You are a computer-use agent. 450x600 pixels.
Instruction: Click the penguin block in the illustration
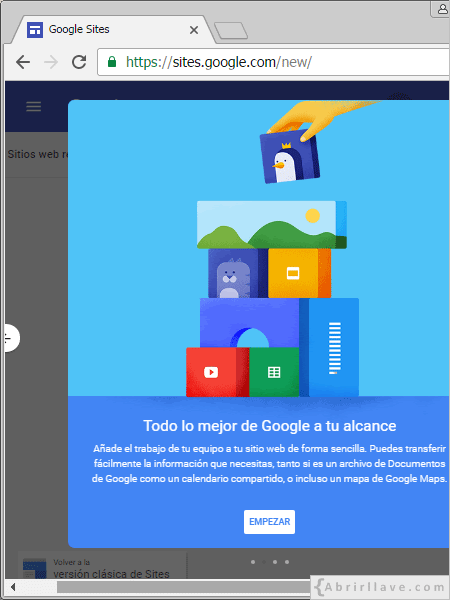[290, 157]
